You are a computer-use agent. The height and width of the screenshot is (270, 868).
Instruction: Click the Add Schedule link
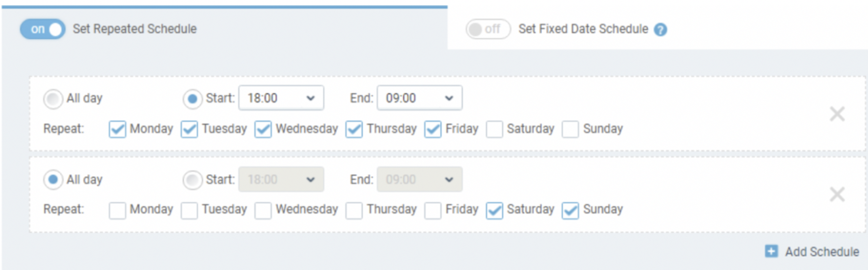point(822,252)
